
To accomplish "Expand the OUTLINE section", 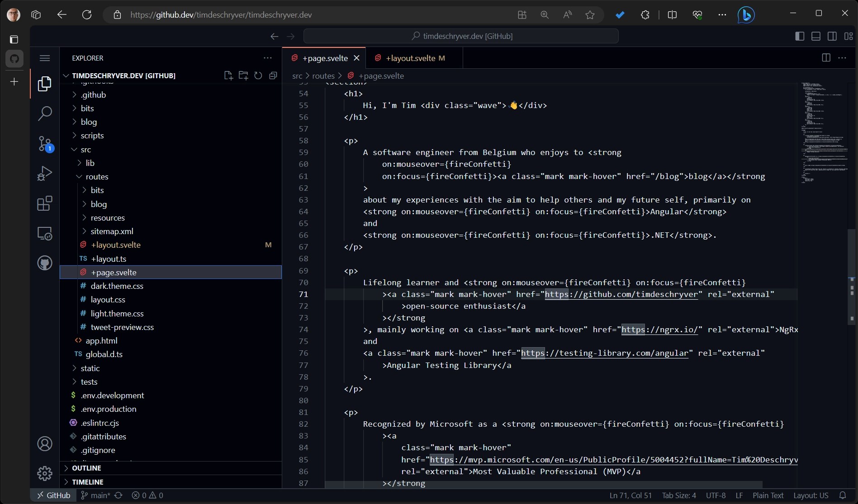I will click(x=86, y=468).
